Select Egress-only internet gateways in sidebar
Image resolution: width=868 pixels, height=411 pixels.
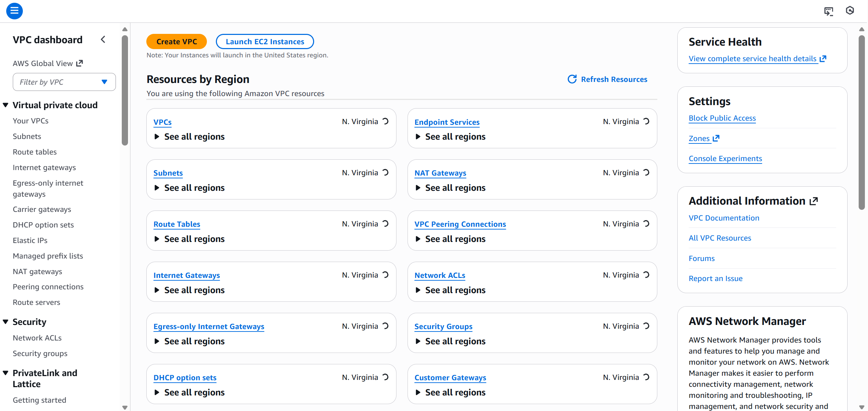48,188
